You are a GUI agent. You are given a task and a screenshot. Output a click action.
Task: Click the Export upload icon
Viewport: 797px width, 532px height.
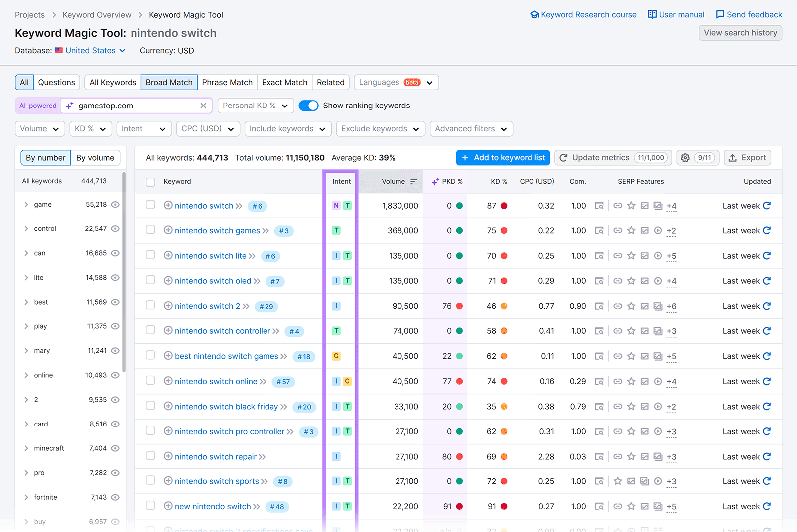coord(733,158)
